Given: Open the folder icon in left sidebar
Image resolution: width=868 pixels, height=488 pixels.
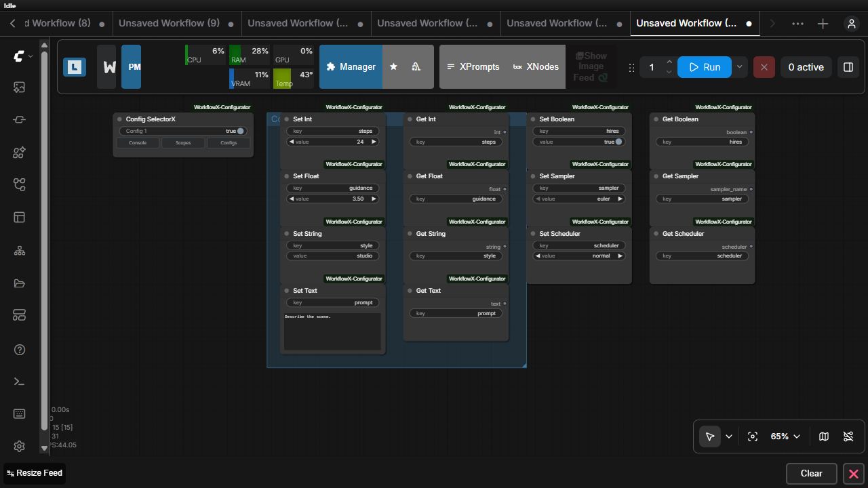Looking at the screenshot, I should [19, 283].
